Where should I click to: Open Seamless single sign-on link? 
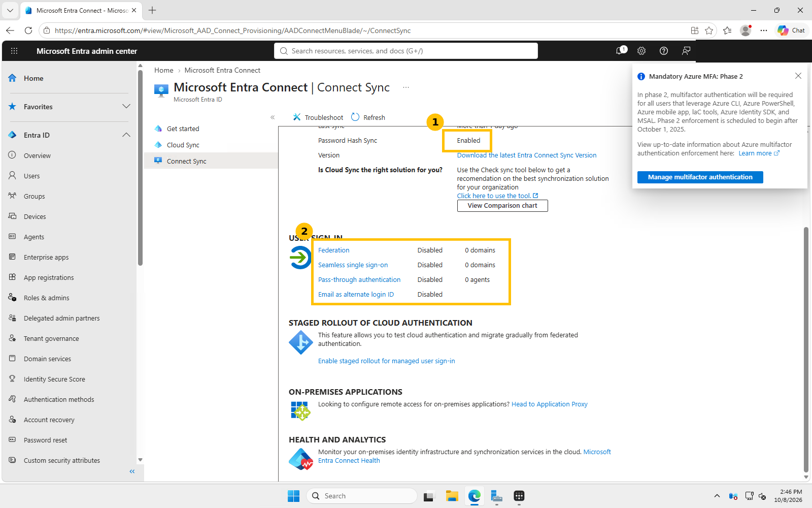[x=353, y=265]
